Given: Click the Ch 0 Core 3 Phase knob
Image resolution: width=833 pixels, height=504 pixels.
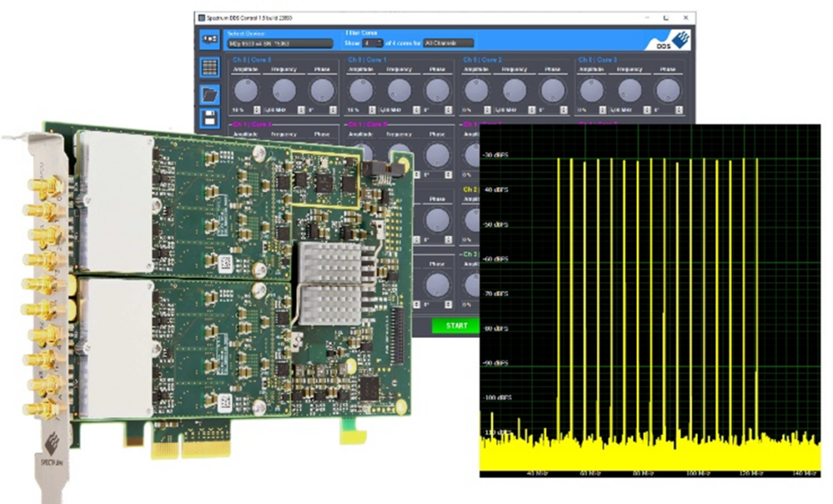Looking at the screenshot, I should 667,90.
